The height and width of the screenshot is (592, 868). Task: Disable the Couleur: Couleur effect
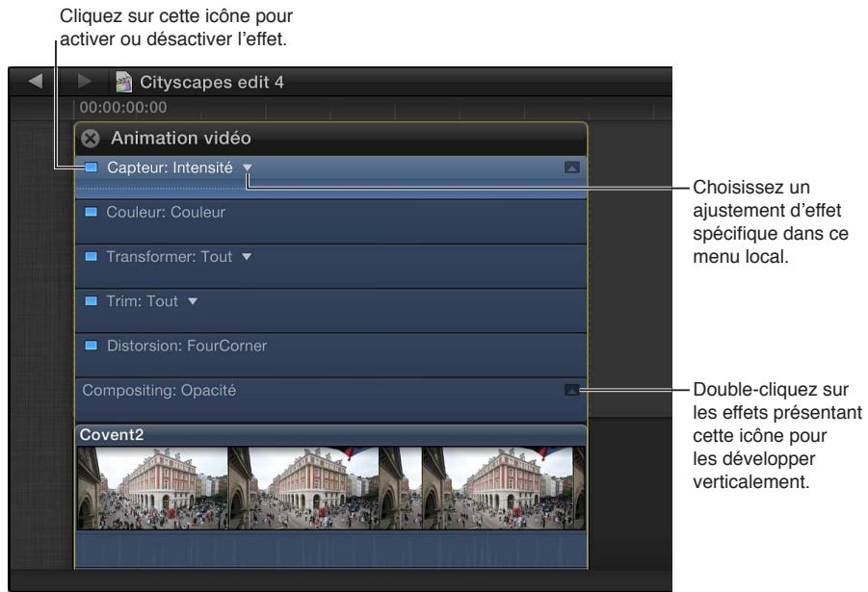click(x=91, y=212)
